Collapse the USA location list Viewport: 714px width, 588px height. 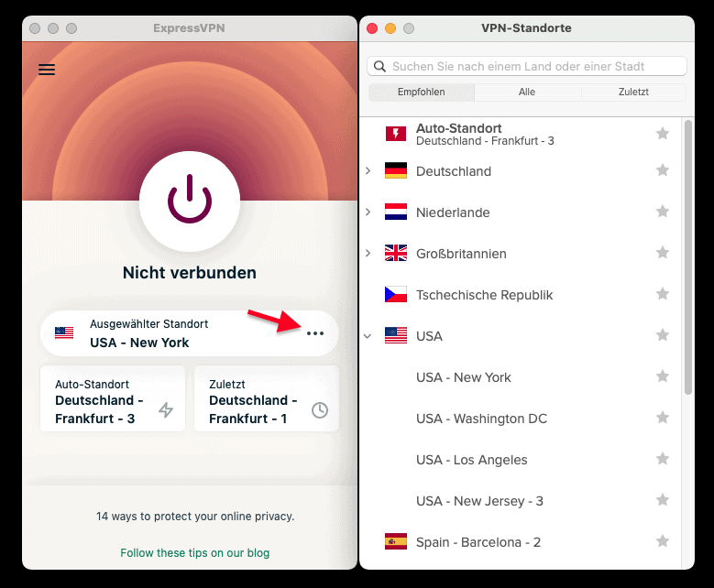368,336
